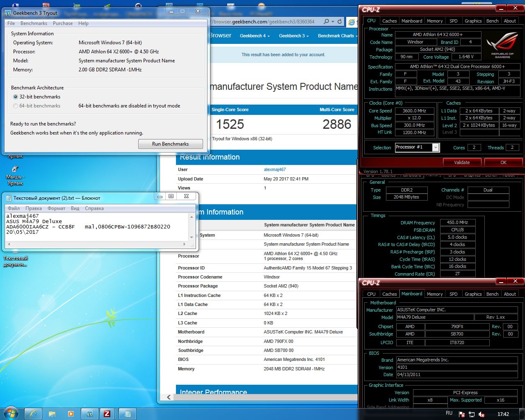525x420 pixels.
Task: Switch to SPD tab in top CPU-Z
Action: coord(453,21)
